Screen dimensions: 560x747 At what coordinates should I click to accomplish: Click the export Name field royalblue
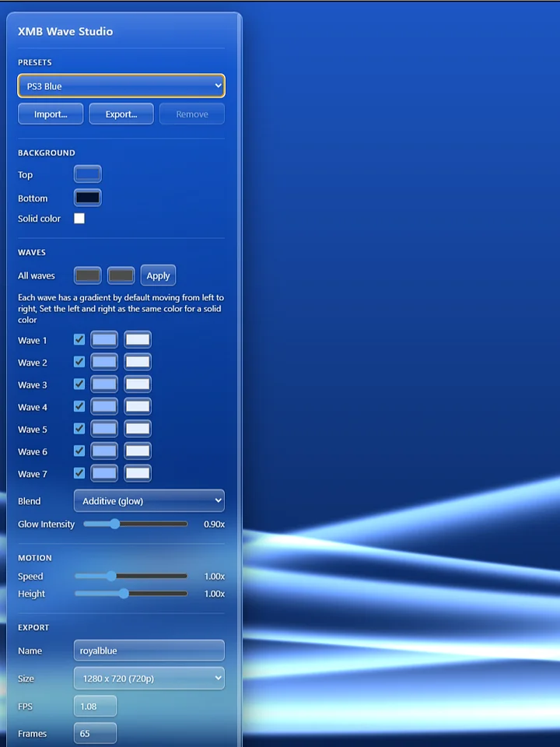[149, 651]
